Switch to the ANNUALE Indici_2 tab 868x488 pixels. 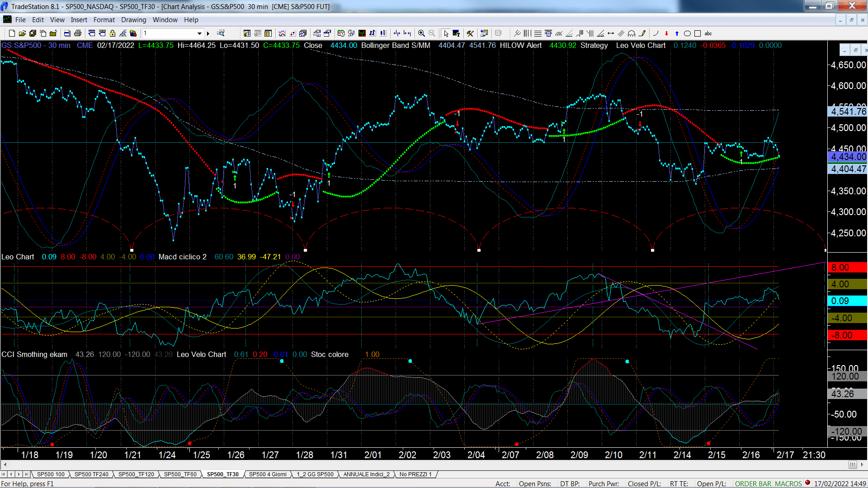pyautogui.click(x=366, y=474)
